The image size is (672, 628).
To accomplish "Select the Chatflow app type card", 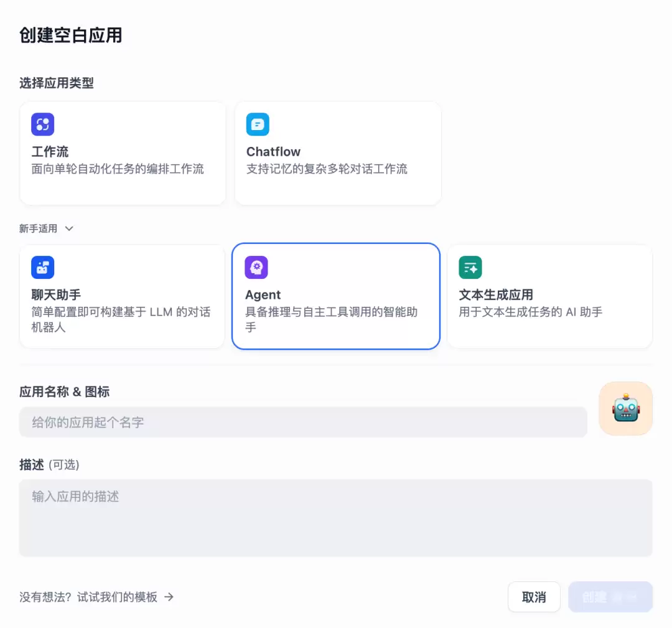I will [338, 153].
